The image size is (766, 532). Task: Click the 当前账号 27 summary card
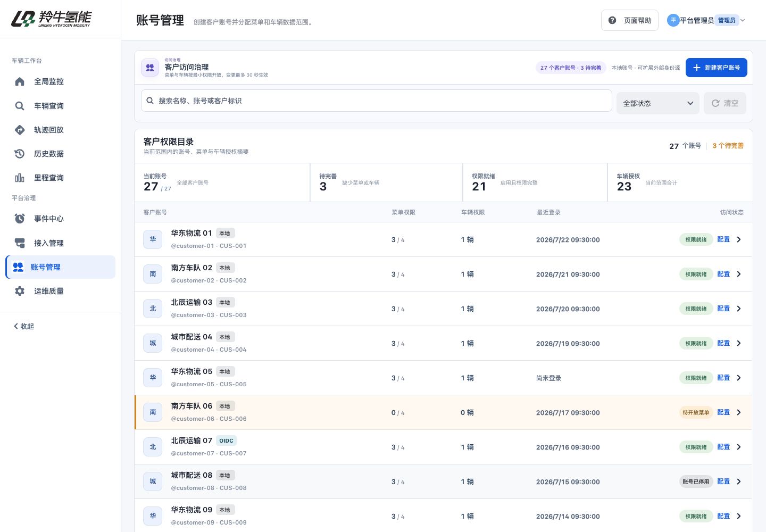[222, 182]
